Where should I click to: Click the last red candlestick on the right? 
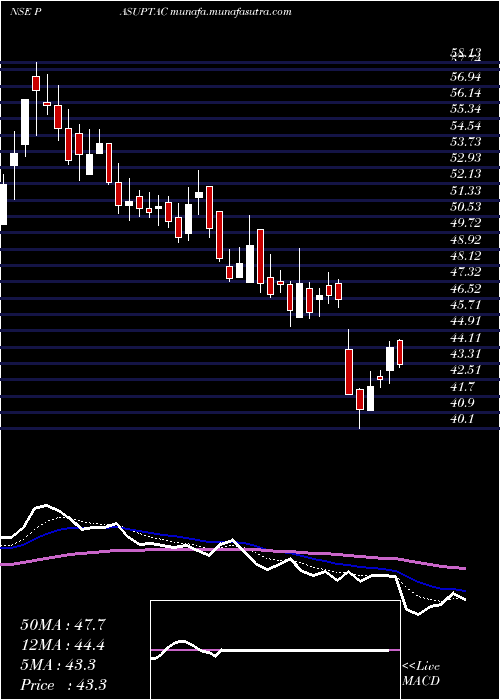400,353
